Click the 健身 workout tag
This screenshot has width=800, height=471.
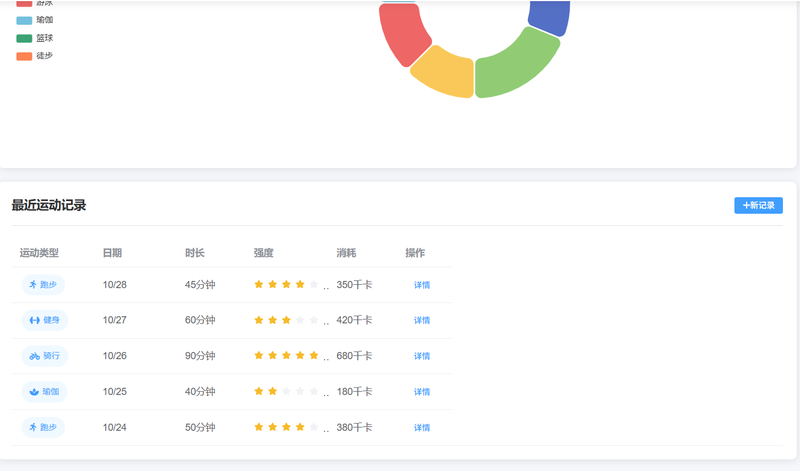coord(44,320)
